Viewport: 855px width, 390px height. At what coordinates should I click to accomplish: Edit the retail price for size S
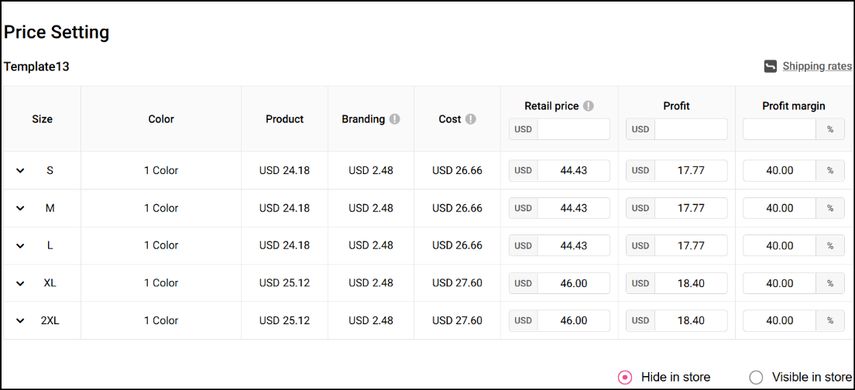[x=573, y=171]
